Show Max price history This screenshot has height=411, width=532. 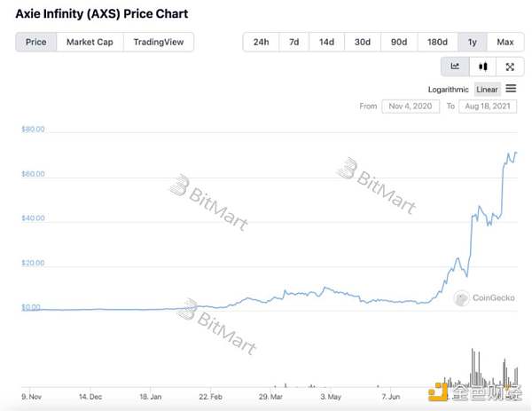(505, 42)
